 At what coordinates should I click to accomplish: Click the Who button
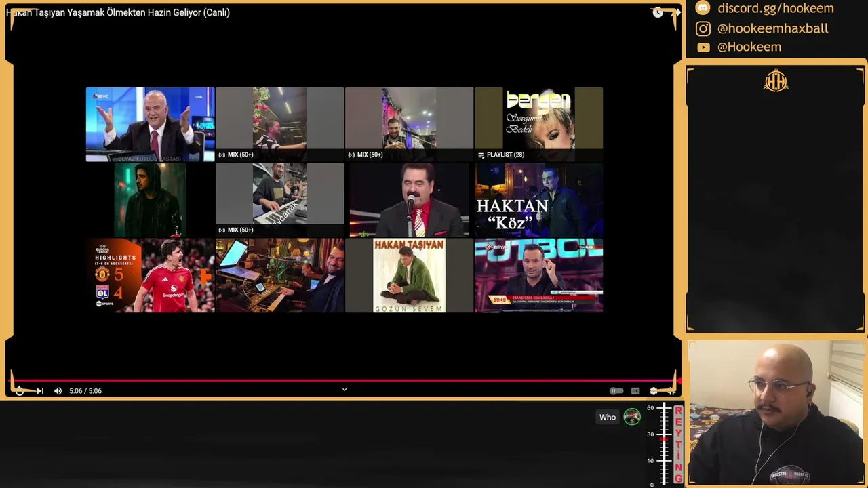pyautogui.click(x=608, y=417)
